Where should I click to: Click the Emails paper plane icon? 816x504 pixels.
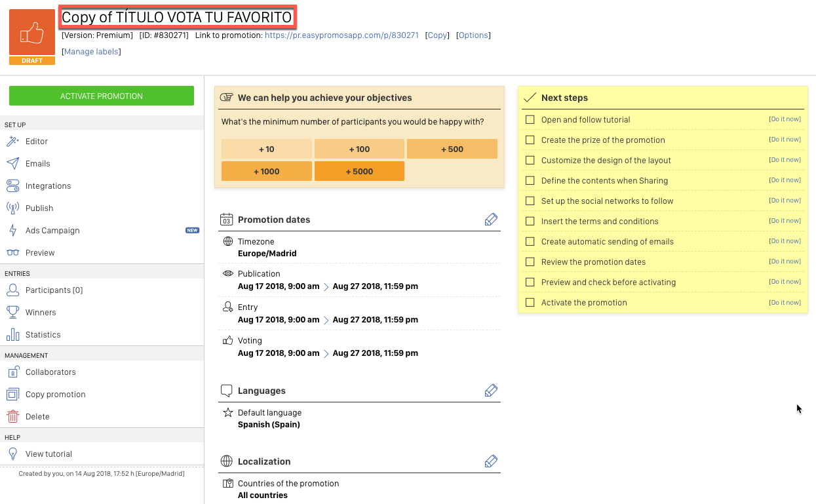click(x=12, y=163)
